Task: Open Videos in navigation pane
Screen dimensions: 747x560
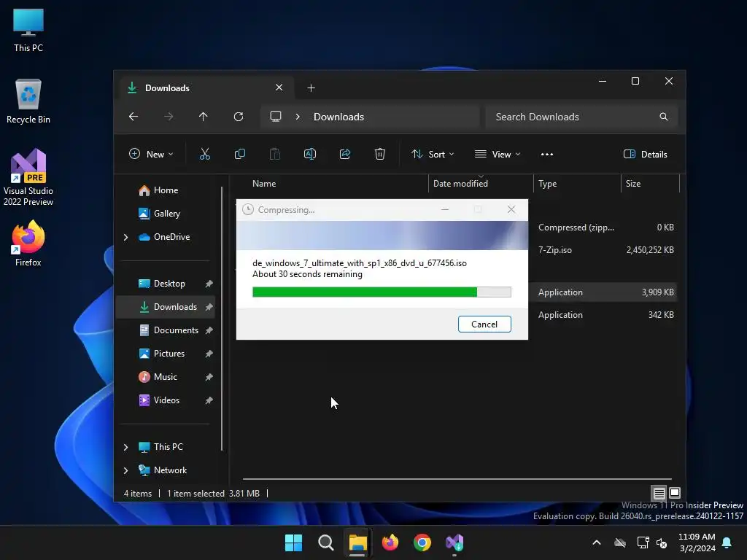Action: coord(166,400)
